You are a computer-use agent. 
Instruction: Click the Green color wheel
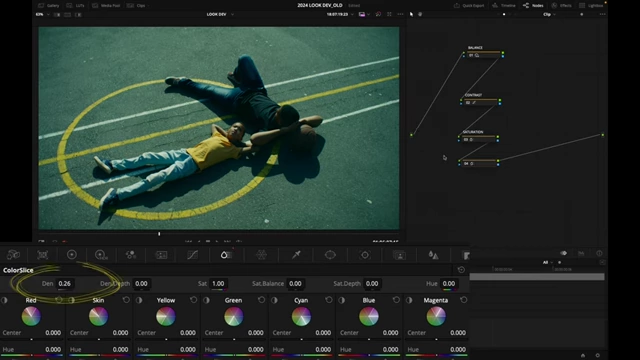pos(233,316)
